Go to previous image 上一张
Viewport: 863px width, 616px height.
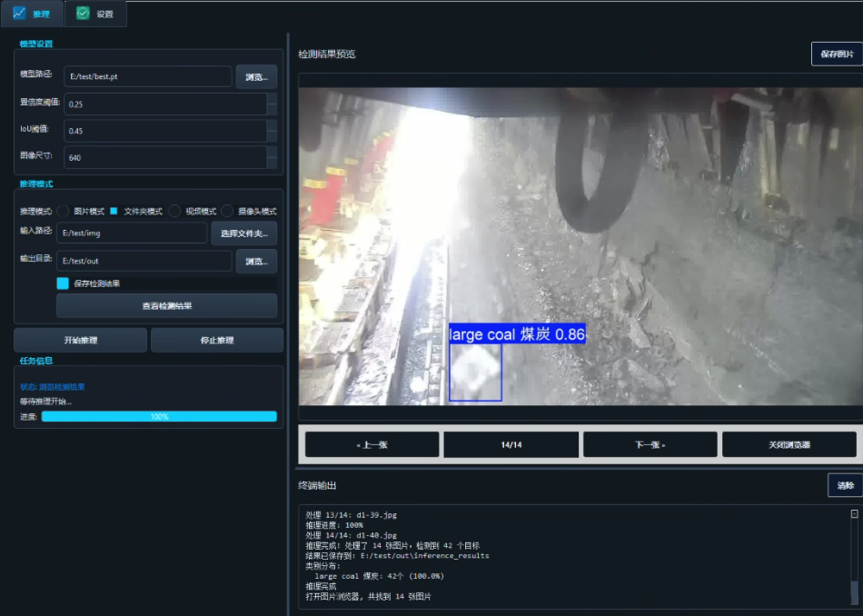click(x=372, y=445)
